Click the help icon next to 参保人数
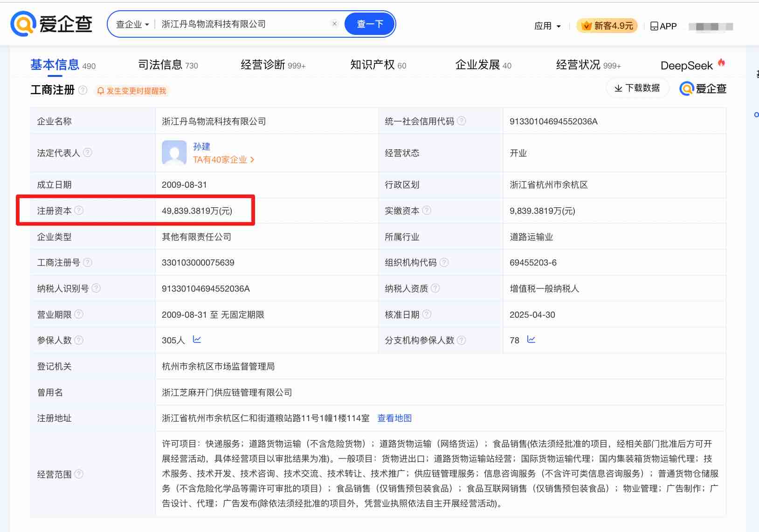This screenshot has width=759, height=532. pos(79,340)
